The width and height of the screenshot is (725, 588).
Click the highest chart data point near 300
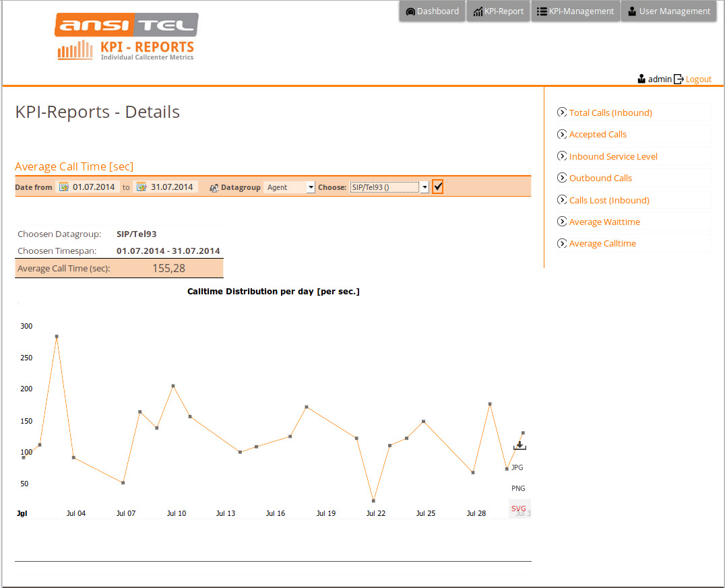57,337
